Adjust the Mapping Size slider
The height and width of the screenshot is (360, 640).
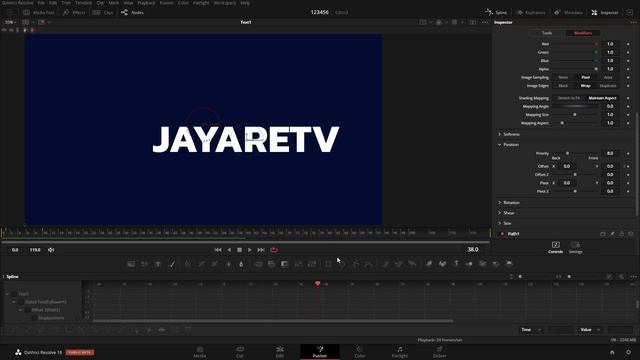(576, 115)
